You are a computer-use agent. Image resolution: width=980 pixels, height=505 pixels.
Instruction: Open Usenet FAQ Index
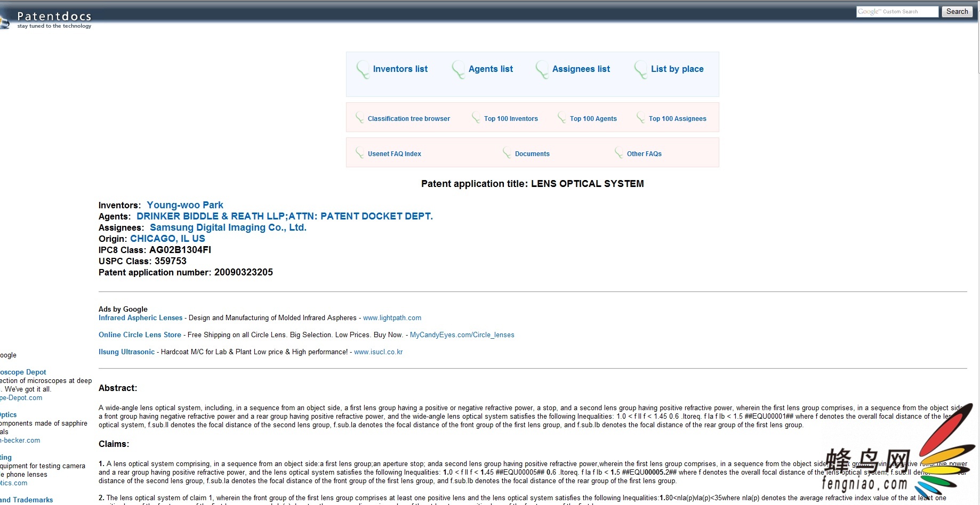395,154
